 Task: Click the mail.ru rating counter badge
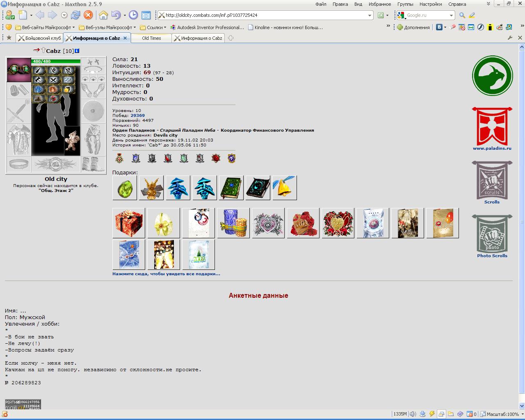(23, 404)
